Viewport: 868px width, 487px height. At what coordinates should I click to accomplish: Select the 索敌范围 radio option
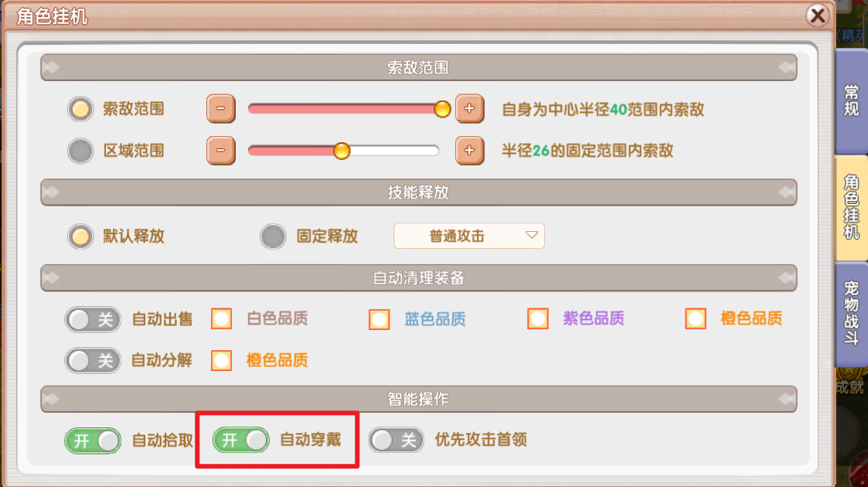click(80, 109)
